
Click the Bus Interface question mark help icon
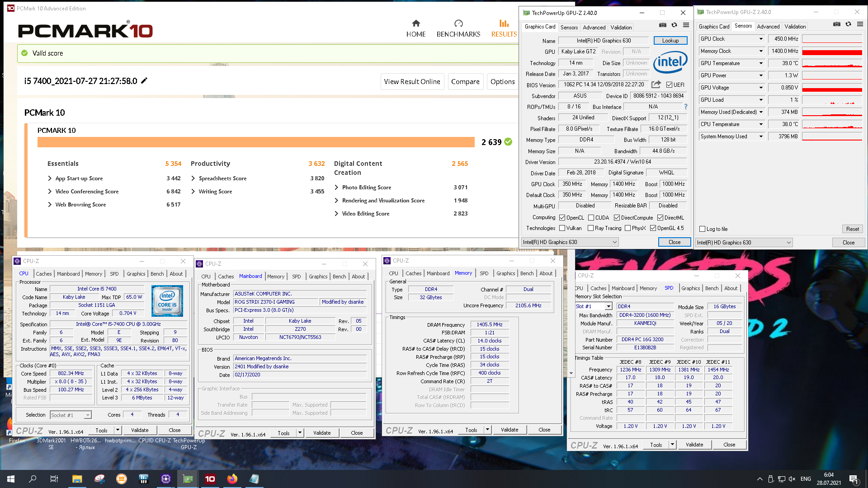(686, 107)
